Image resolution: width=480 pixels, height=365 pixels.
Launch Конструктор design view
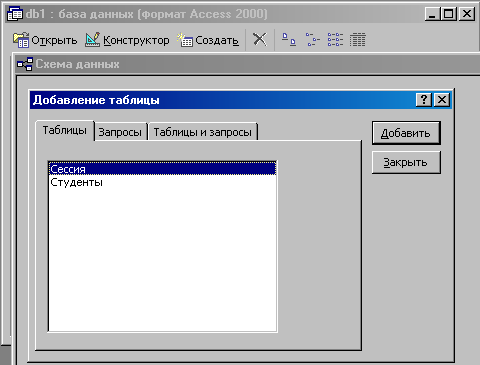127,40
